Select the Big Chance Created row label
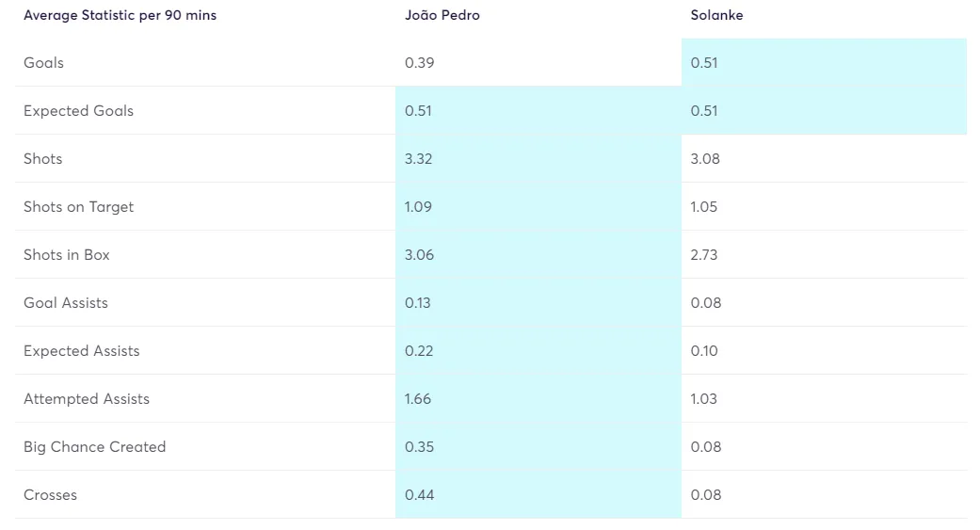This screenshot has height=530, width=980. [x=95, y=447]
